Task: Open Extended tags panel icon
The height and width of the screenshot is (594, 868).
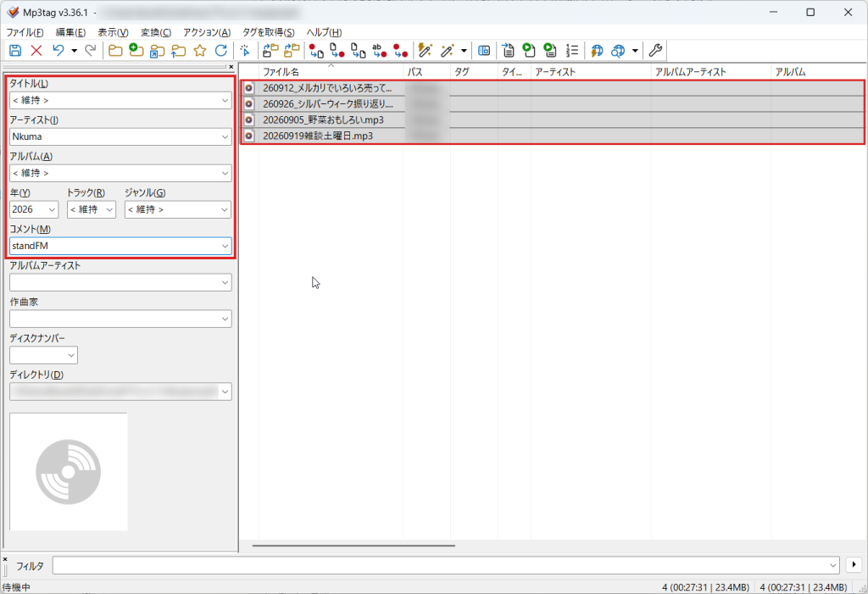Action: click(x=484, y=51)
